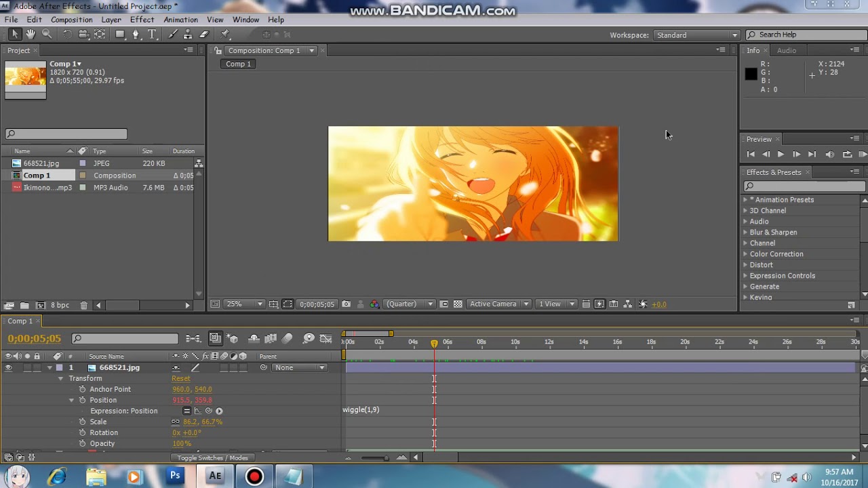This screenshot has width=868, height=488.
Task: Toggle the stopwatch for Opacity
Action: tap(83, 443)
